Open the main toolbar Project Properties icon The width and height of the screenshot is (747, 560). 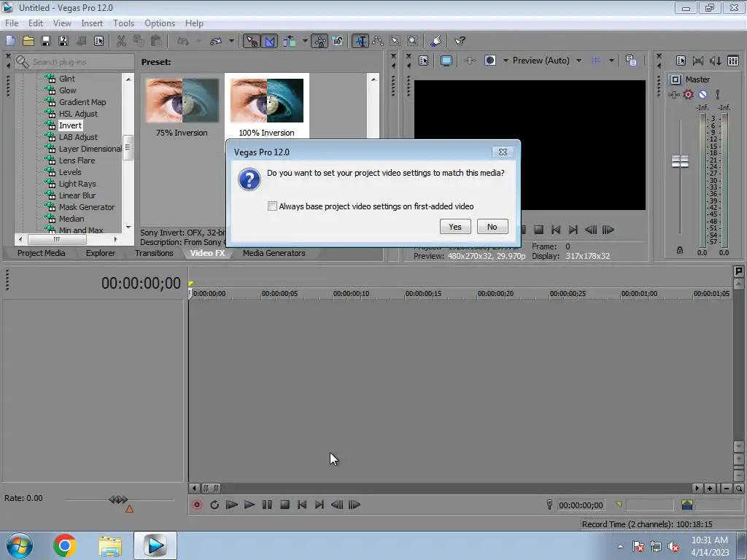98,41
